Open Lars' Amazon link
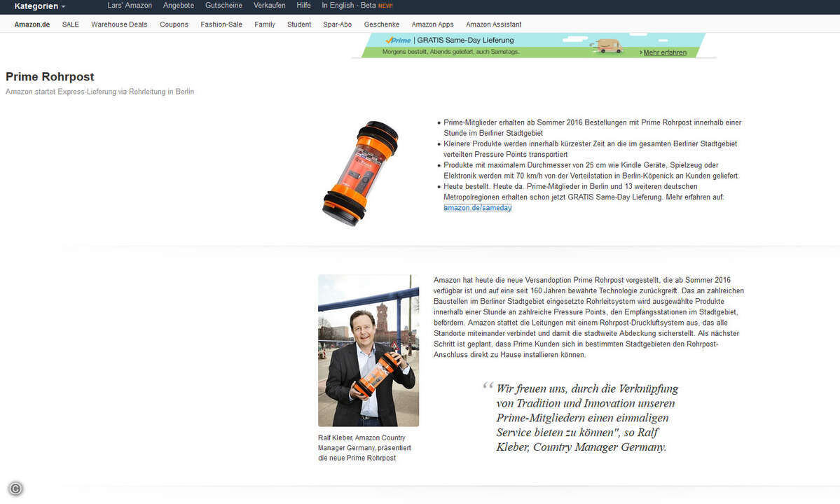 [x=130, y=6]
